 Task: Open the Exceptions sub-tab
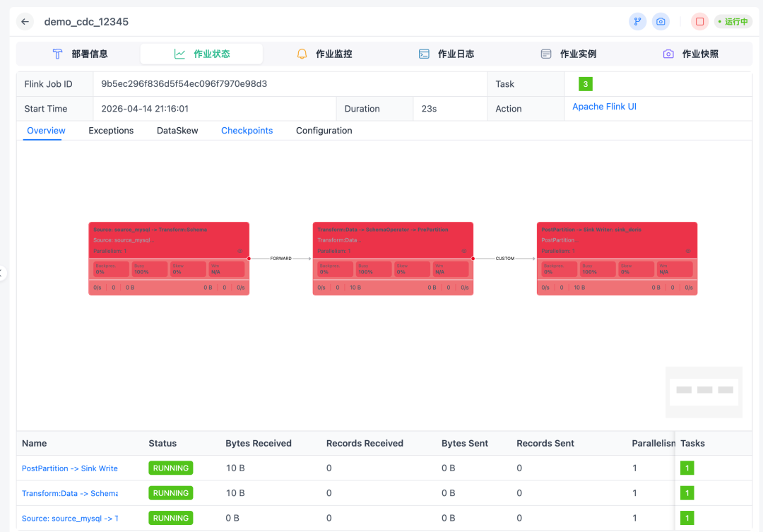click(111, 131)
